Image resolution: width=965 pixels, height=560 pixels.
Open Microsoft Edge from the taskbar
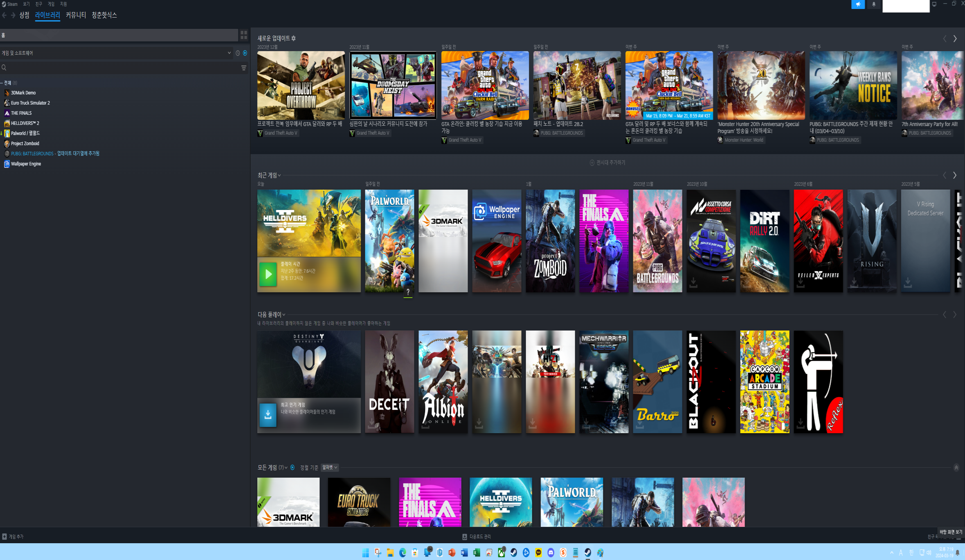(x=402, y=553)
